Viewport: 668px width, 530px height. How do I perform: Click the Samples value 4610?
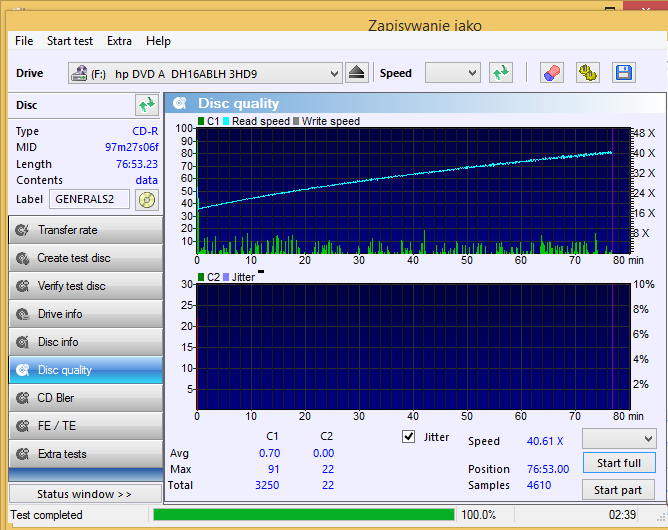tap(539, 485)
